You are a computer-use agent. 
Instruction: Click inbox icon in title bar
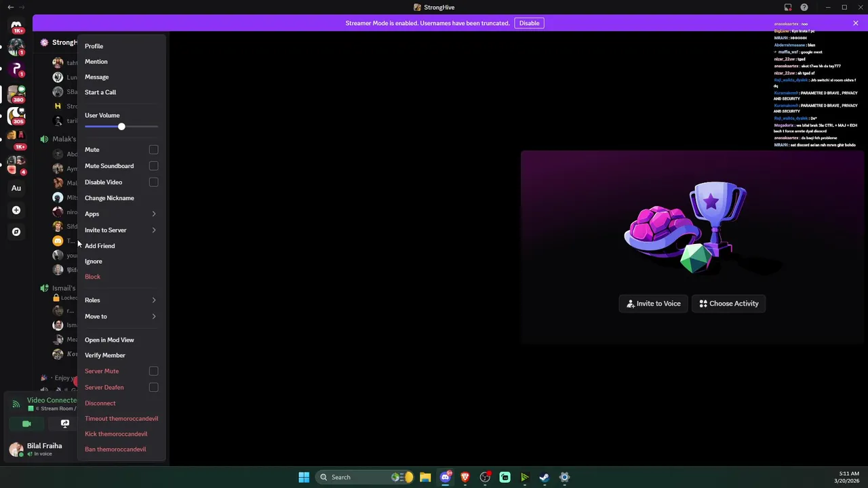pyautogui.click(x=788, y=7)
